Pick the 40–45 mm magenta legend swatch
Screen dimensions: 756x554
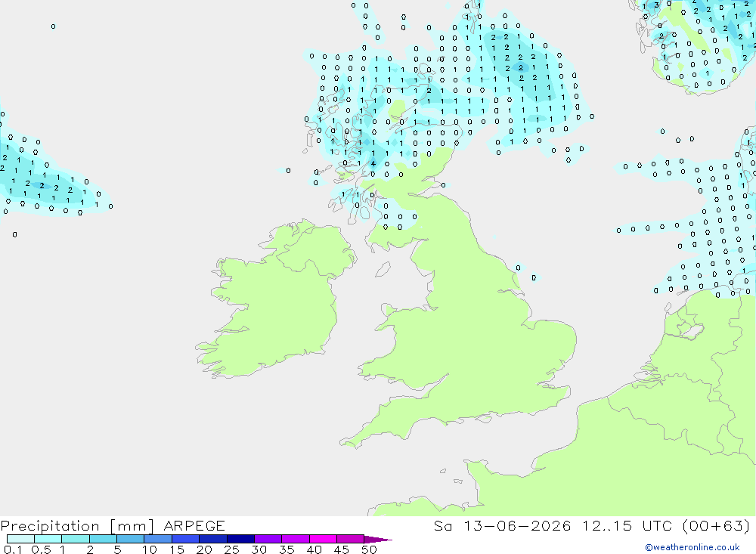tap(323, 539)
